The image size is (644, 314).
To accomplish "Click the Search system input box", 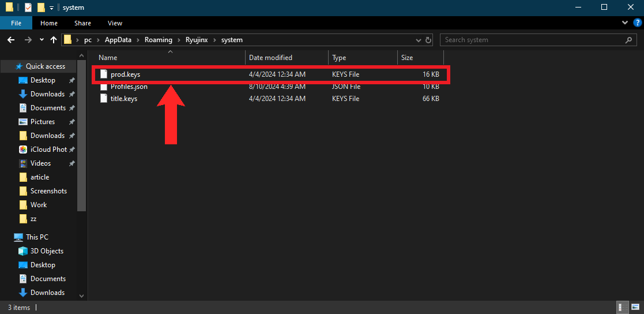I will pyautogui.click(x=530, y=40).
